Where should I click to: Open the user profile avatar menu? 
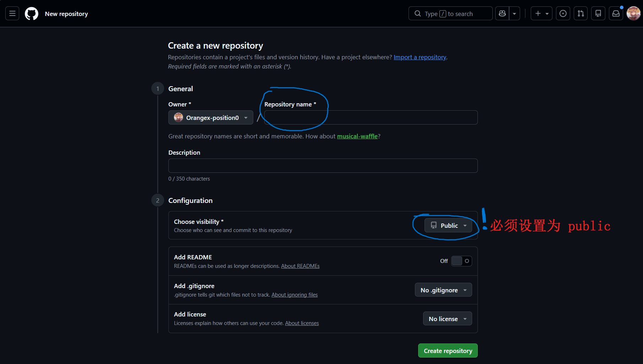click(x=633, y=13)
